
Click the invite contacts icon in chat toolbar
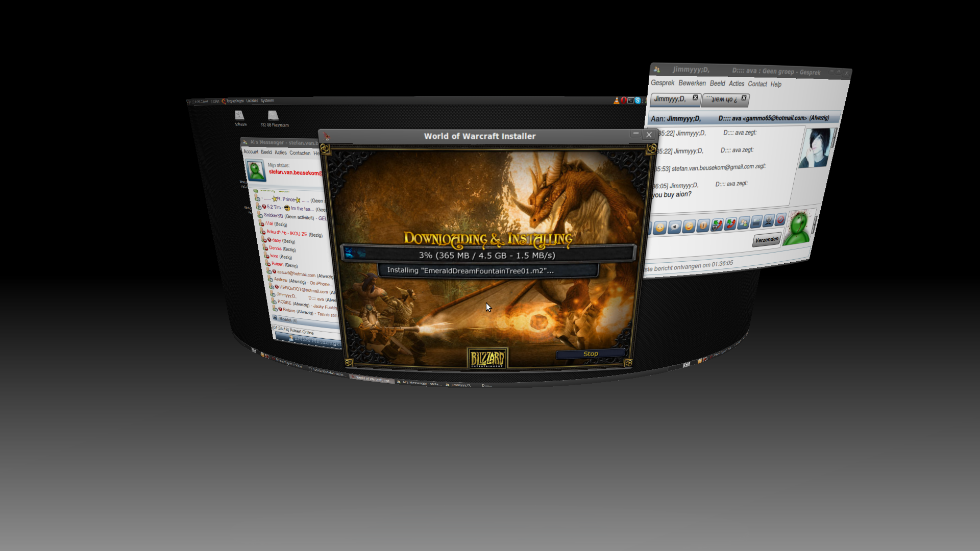[x=744, y=222]
